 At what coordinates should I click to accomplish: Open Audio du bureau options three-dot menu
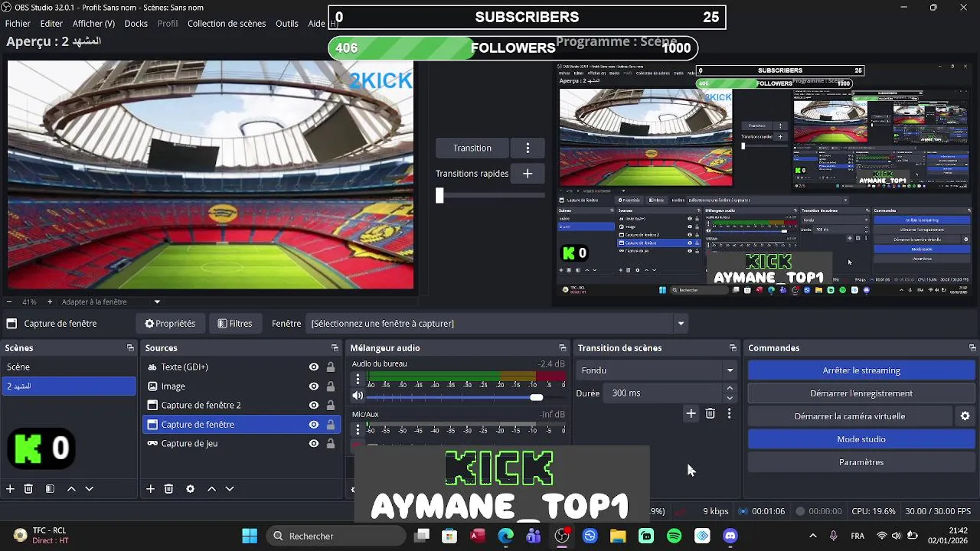click(358, 379)
